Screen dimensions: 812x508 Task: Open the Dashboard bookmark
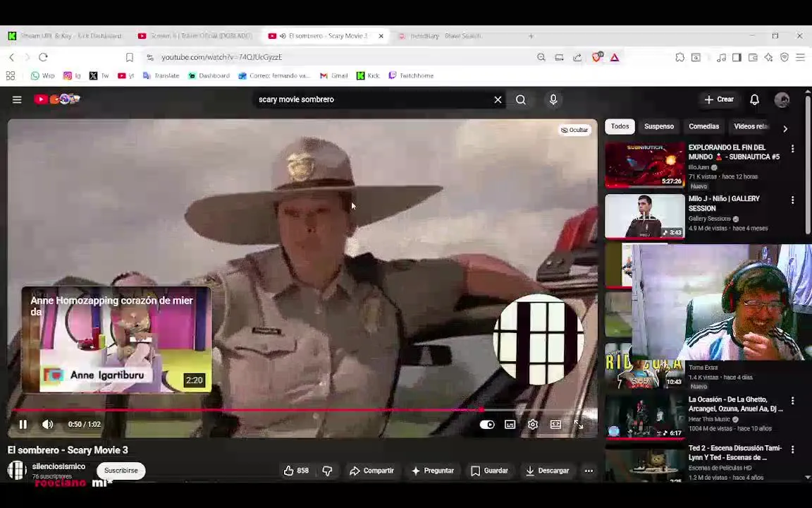209,75
